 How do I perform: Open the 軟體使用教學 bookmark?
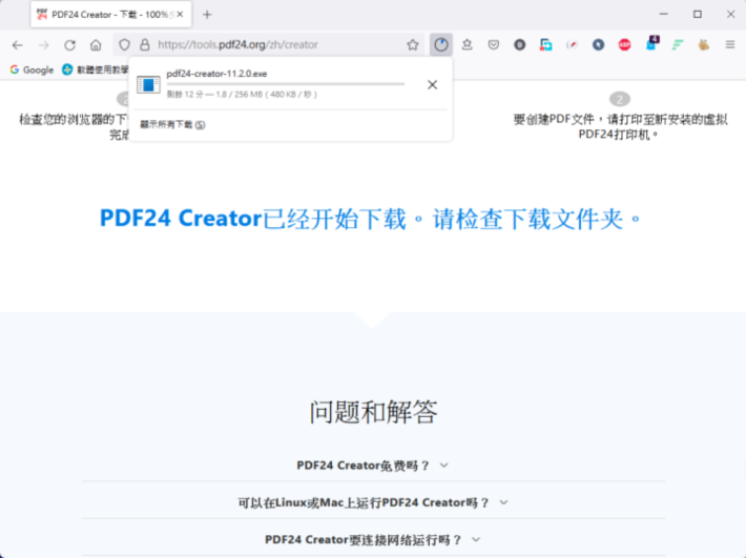click(95, 70)
